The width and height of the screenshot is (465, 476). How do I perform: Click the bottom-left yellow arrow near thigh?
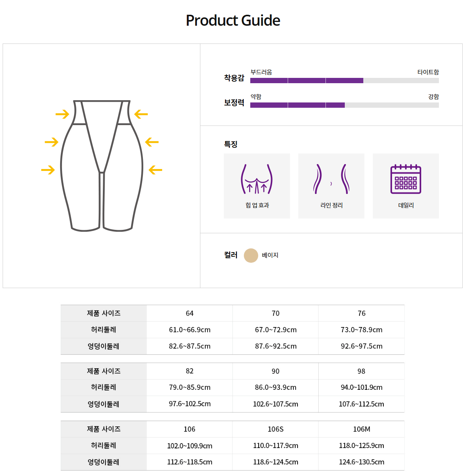click(x=48, y=170)
